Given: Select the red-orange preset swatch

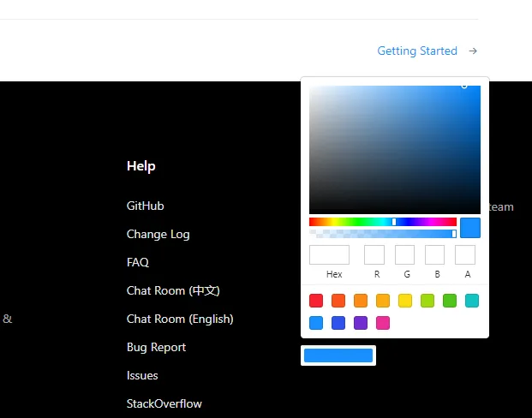Looking at the screenshot, I should point(338,301).
